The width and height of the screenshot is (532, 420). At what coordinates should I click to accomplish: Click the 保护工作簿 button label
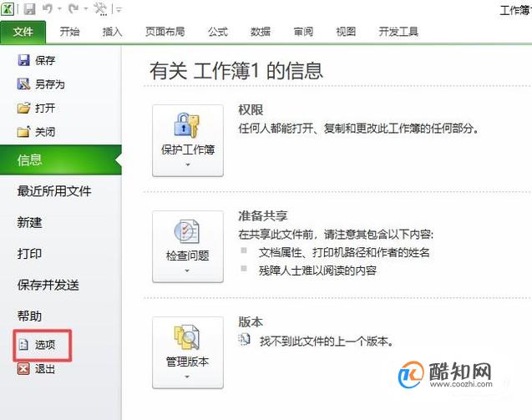[x=188, y=149]
